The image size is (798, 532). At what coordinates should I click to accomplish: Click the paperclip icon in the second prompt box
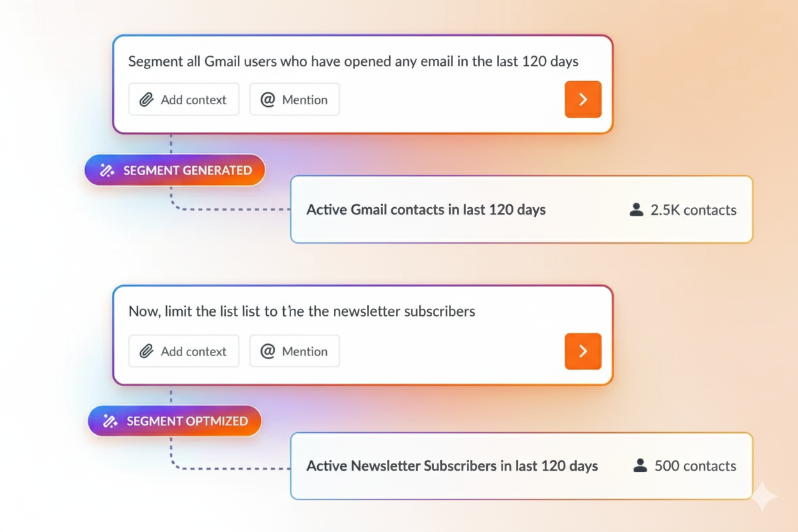click(147, 351)
